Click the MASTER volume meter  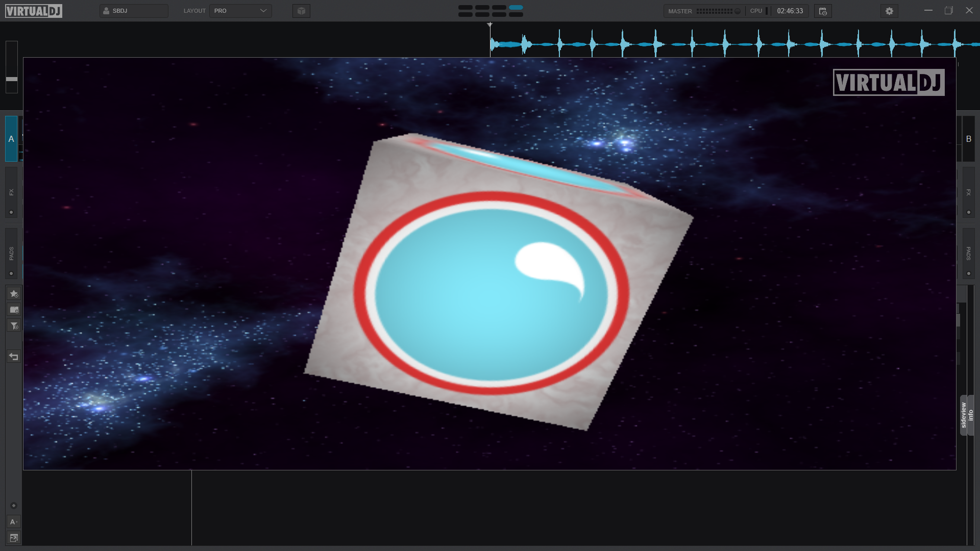tap(714, 11)
